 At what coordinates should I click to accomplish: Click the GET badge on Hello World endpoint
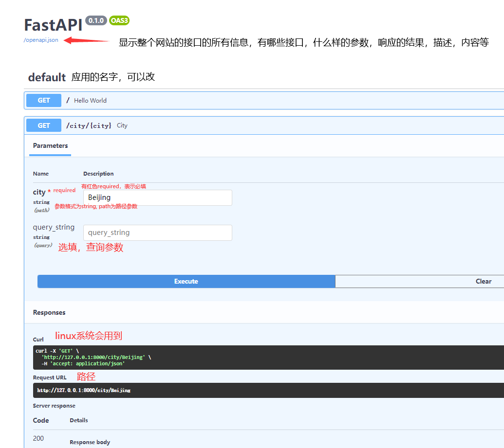(43, 100)
